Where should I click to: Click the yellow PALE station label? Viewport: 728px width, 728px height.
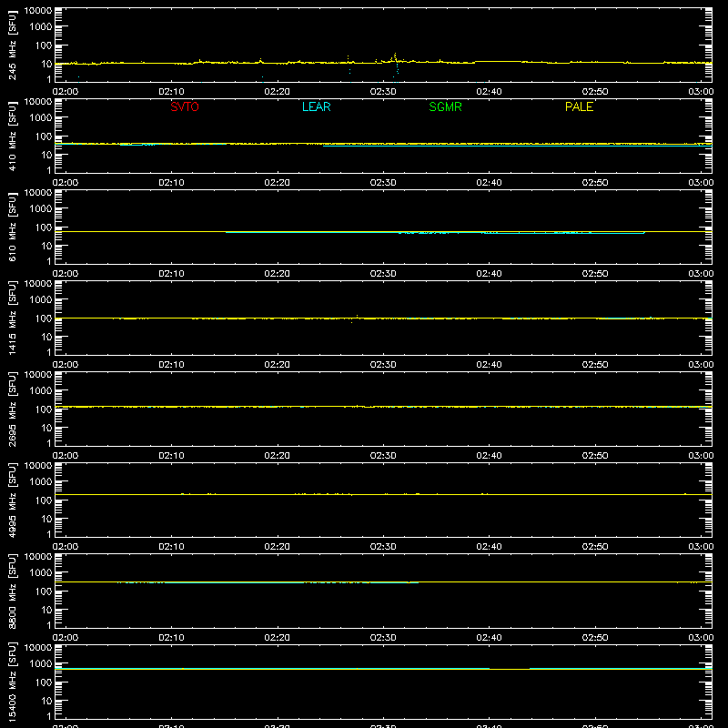[579, 106]
